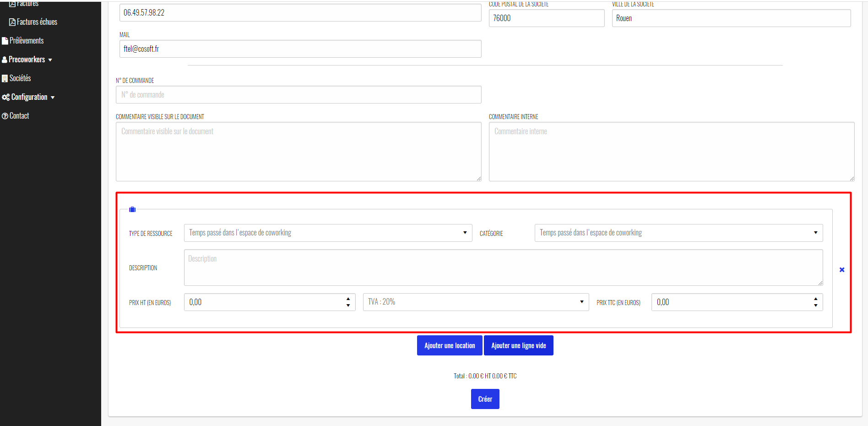868x426 pixels.
Task: Click the Precoworkers user icon
Action: (x=5, y=60)
